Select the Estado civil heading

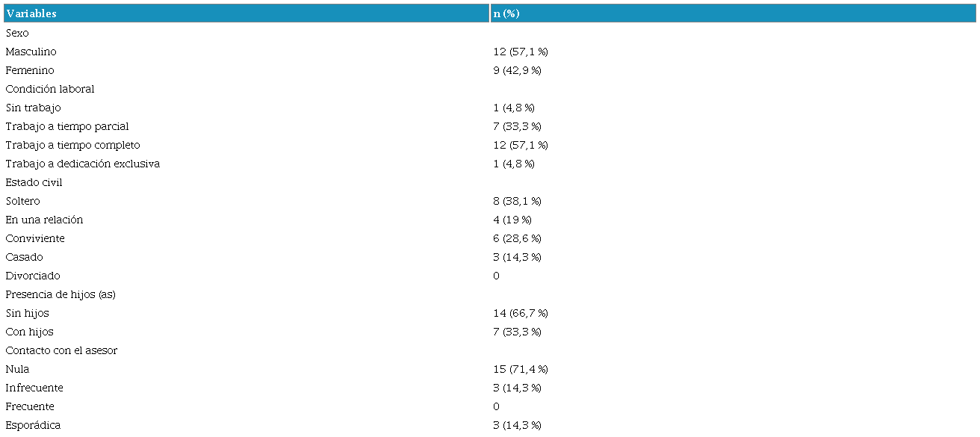[x=34, y=182]
